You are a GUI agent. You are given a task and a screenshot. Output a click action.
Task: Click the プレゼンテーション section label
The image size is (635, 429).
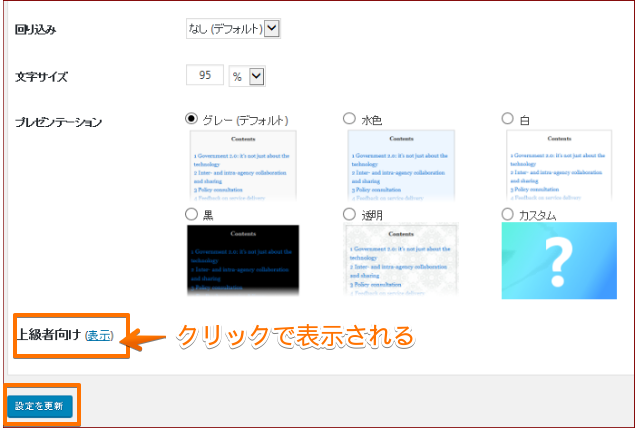click(x=59, y=122)
